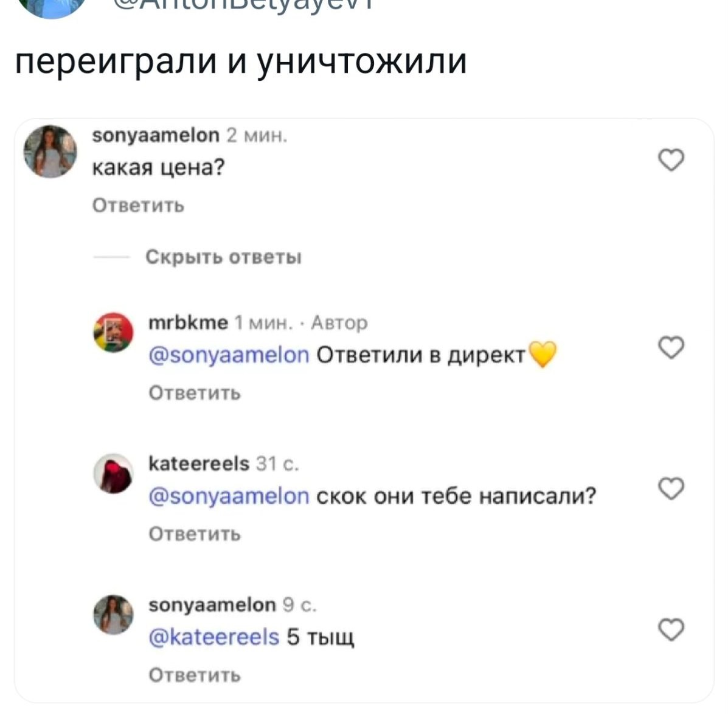The image size is (728, 714).
Task: Like sonyaamelon's "какая цена?" comment
Action: (x=671, y=160)
